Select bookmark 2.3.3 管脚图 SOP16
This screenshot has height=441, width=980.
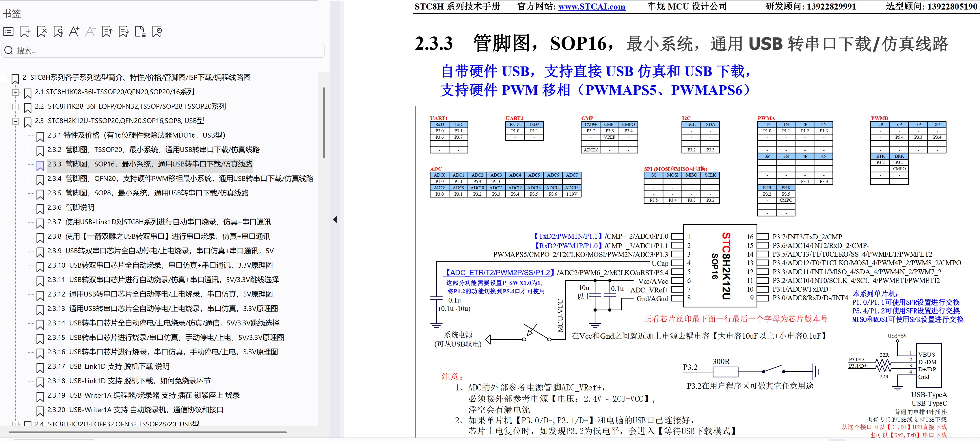150,164
